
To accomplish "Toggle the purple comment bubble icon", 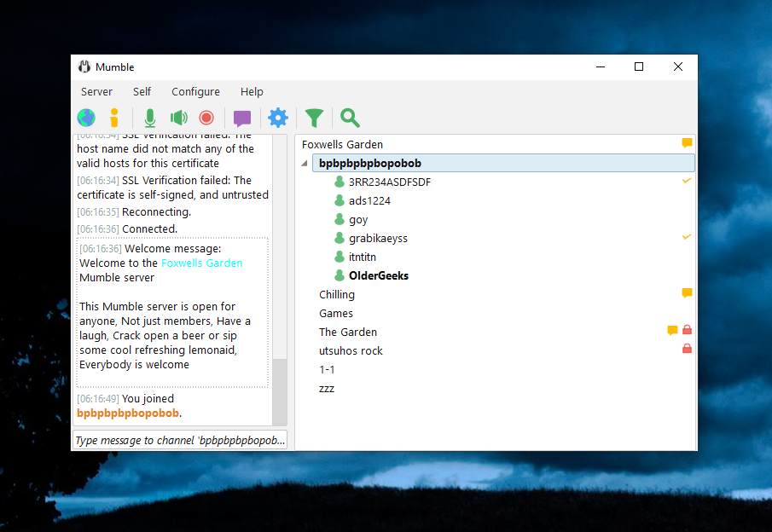I will point(242,119).
